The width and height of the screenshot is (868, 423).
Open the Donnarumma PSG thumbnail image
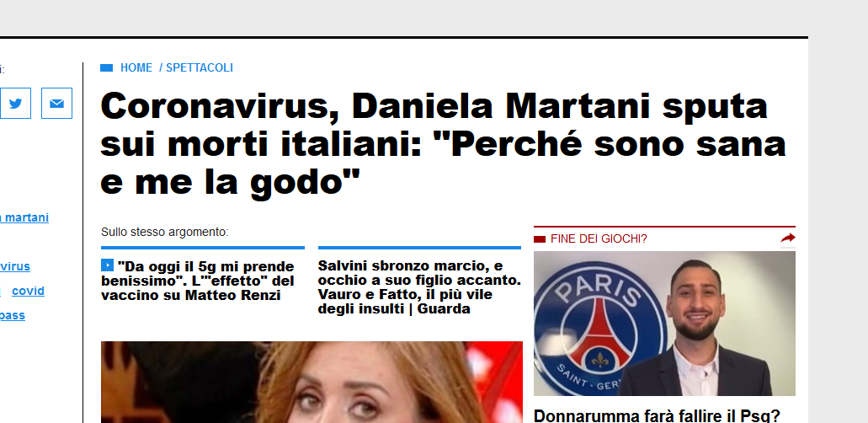coord(664,324)
